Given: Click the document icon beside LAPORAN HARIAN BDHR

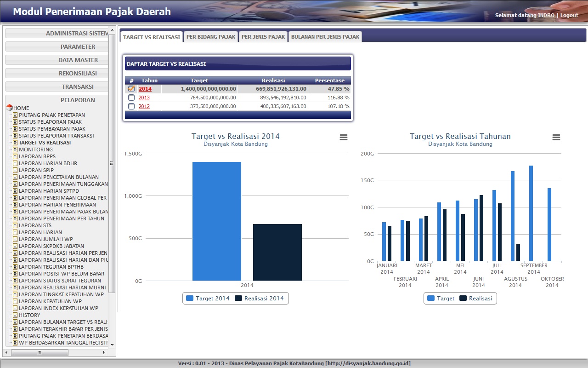Looking at the screenshot, I should pyautogui.click(x=15, y=163).
